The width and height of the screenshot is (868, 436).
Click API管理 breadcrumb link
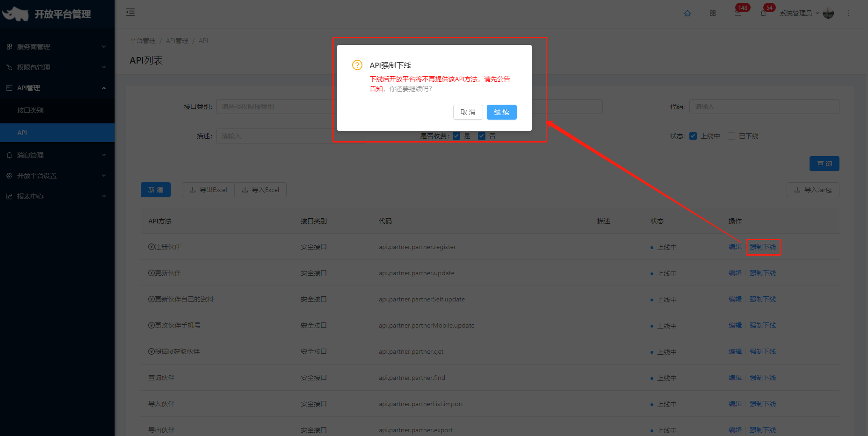click(177, 41)
